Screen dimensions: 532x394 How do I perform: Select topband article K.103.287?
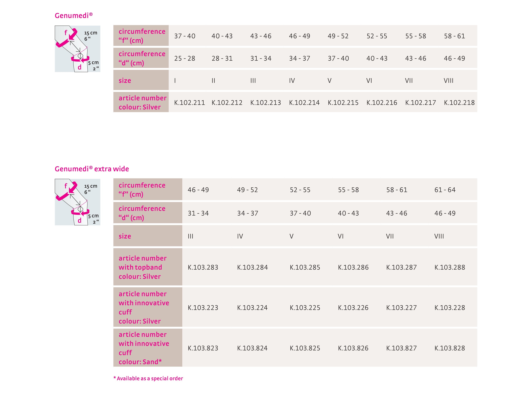pos(401,267)
